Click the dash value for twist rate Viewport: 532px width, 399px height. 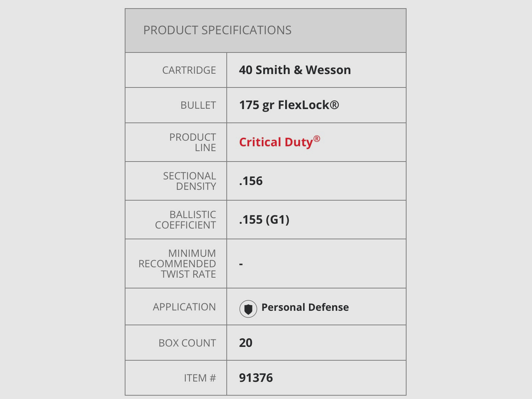[241, 264]
